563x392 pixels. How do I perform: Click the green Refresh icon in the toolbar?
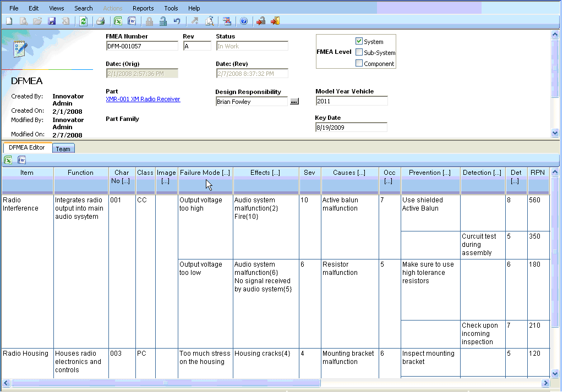[83, 21]
